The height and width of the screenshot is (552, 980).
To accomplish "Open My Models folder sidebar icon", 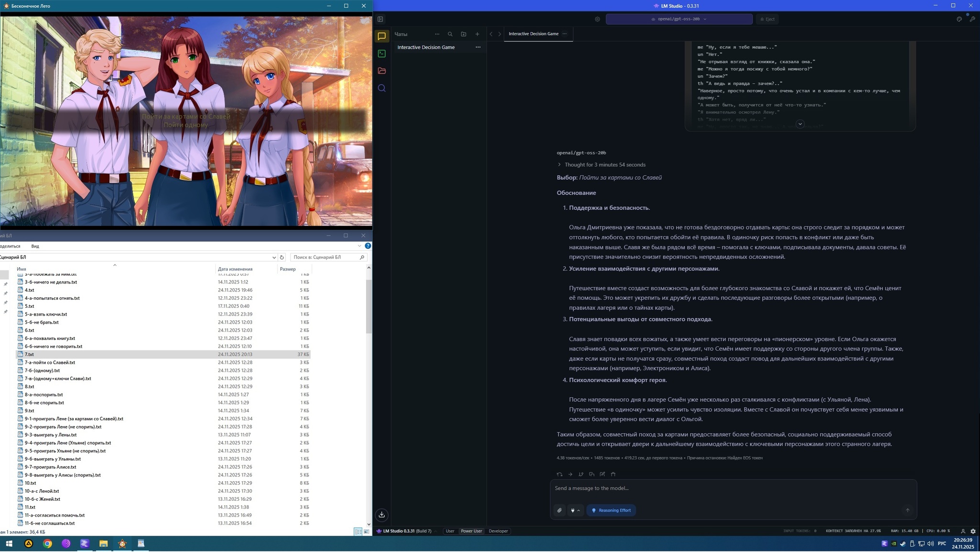I will (381, 71).
